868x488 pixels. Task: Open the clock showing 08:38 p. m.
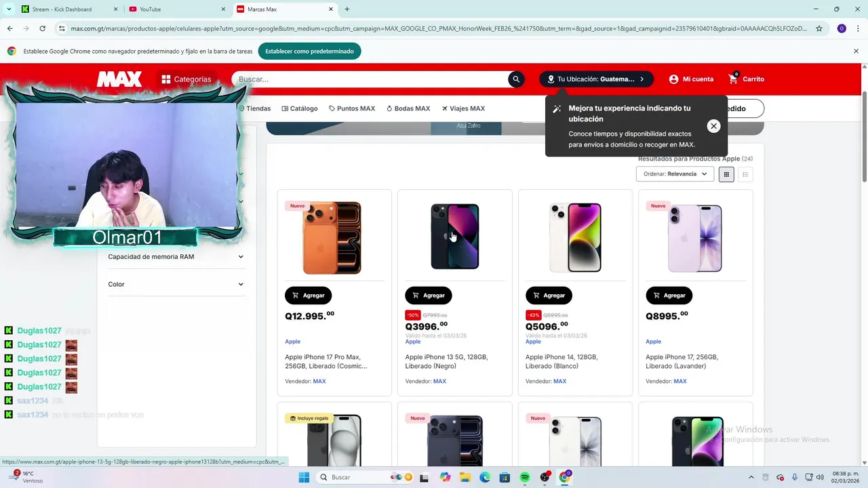click(846, 477)
